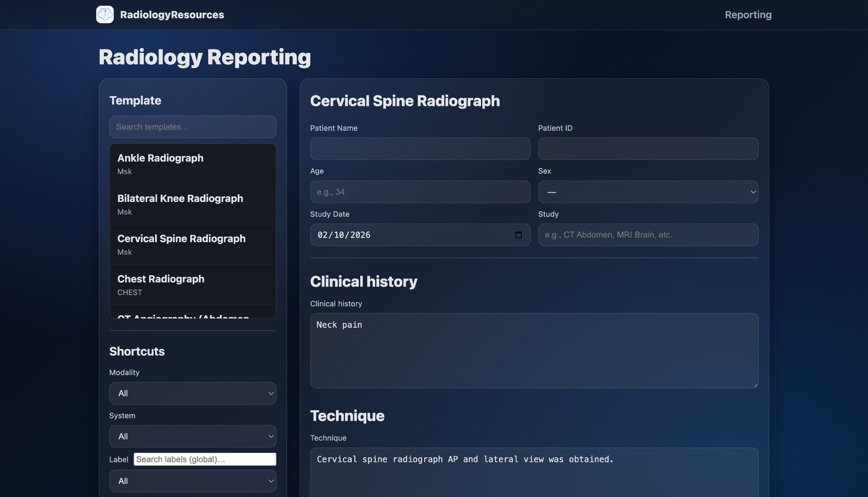Screen dimensions: 868x497
Task: Click the Study Date field
Action: (x=420, y=235)
